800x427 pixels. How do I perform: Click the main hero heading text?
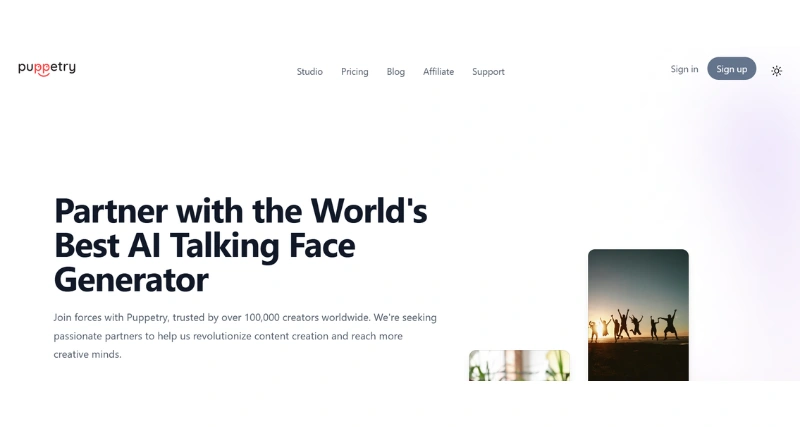click(240, 245)
